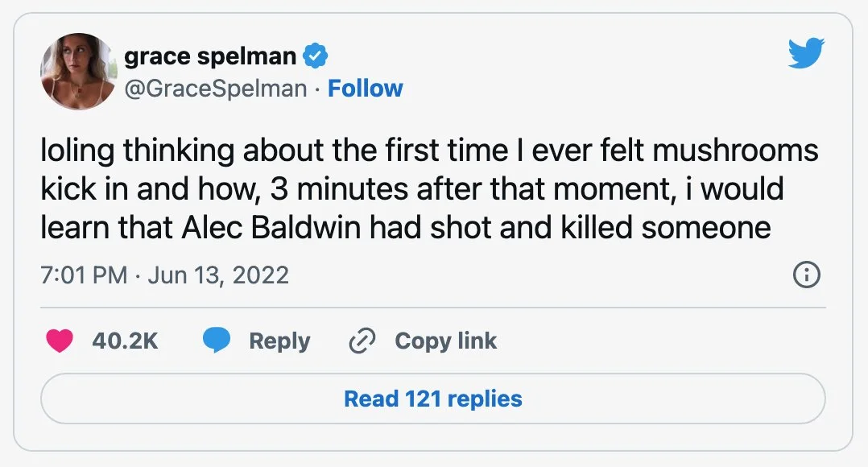Click the reply speech bubble icon
The image size is (868, 467).
click(216, 341)
